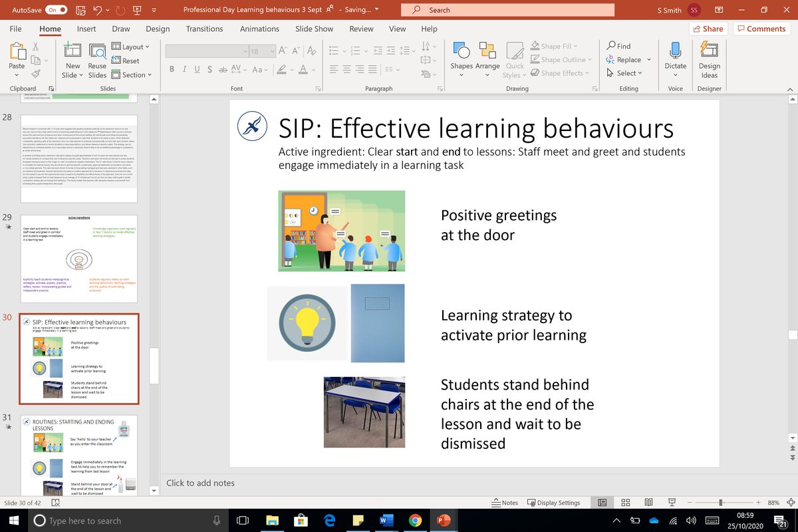Image resolution: width=798 pixels, height=532 pixels.
Task: Expand the Select dropdown in Editing
Action: [624, 73]
